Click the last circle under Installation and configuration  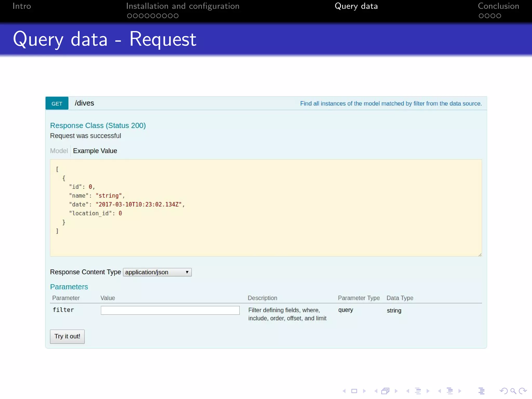tap(176, 16)
